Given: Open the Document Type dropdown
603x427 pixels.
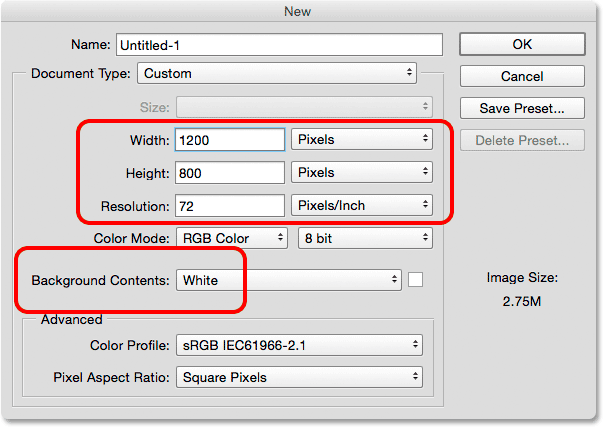Looking at the screenshot, I should 277,73.
